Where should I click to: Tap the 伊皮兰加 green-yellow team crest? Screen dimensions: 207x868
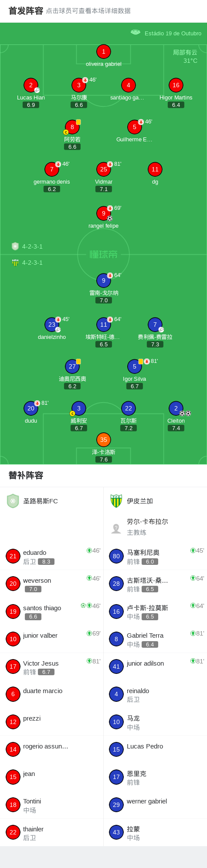pos(116,501)
